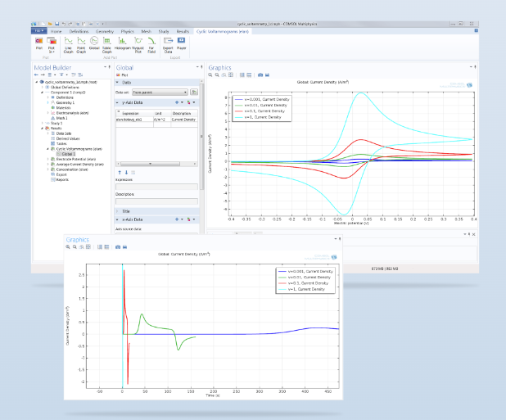Image resolution: width=506 pixels, height=420 pixels.
Task: Click Model Builder back arrow
Action: pyautogui.click(x=36, y=75)
